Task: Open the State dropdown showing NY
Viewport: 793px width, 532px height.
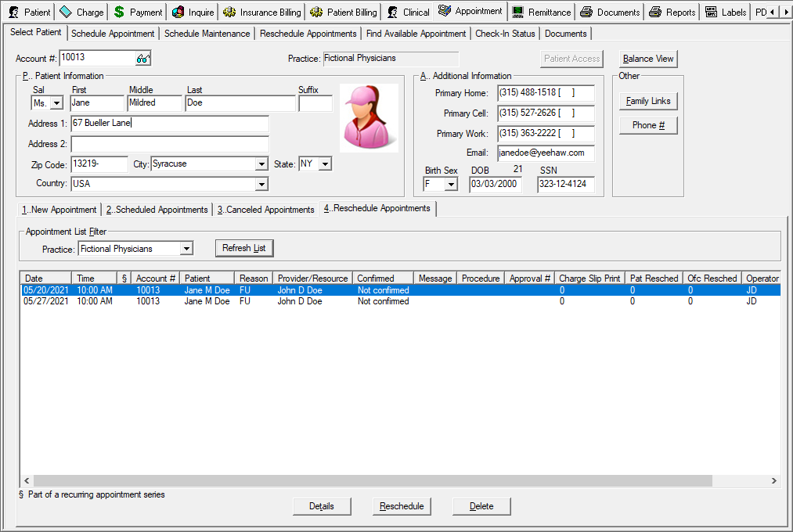Action: click(325, 164)
